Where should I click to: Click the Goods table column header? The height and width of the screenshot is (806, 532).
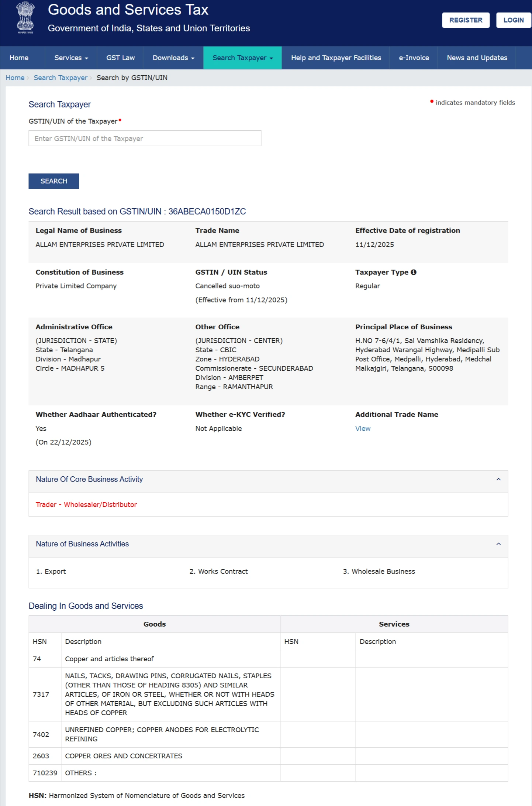pyautogui.click(x=155, y=624)
